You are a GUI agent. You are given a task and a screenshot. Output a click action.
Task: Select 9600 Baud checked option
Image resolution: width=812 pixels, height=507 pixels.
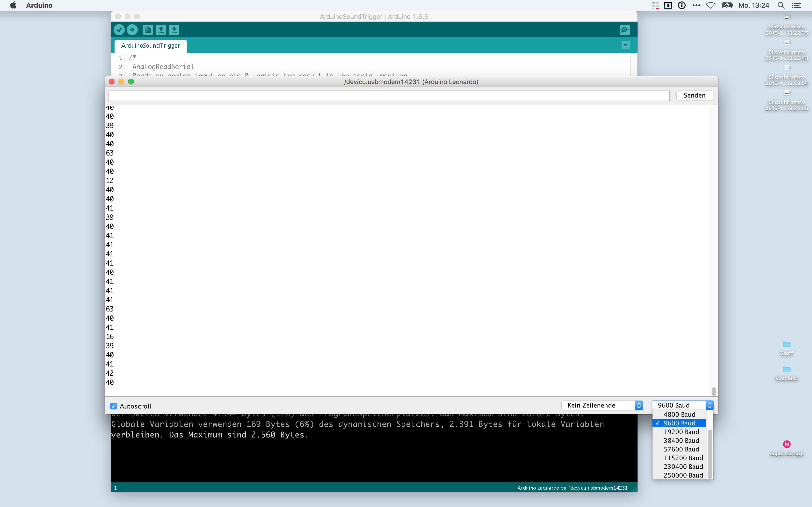pos(679,423)
